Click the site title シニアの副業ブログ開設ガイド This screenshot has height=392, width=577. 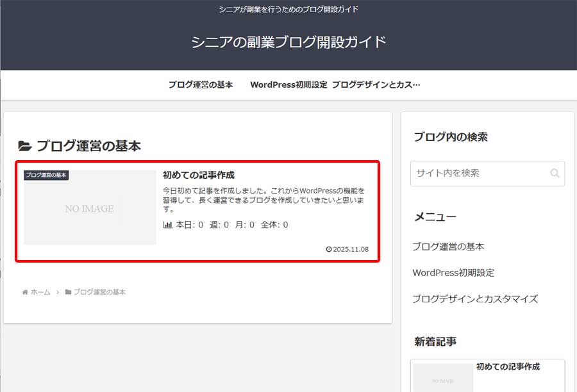(x=288, y=40)
